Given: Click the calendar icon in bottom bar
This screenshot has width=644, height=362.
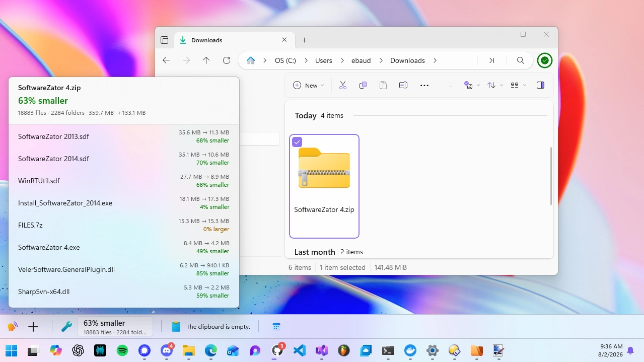Looking at the screenshot, I should tap(276, 327).
